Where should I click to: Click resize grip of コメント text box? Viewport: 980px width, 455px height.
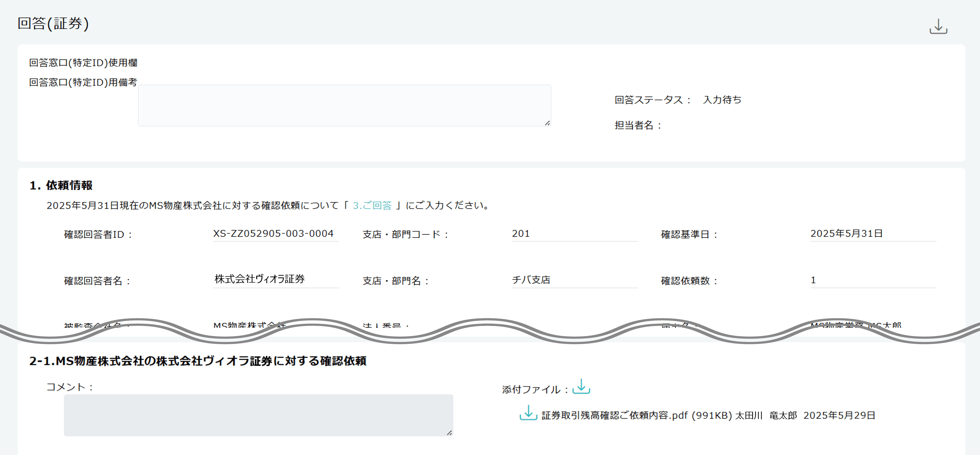point(449,432)
